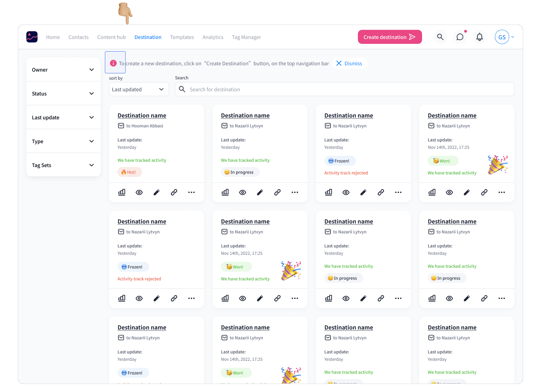Open Destination name link on first-row Frozen! card
Image resolution: width=541 pixels, height=392 pixels.
(349, 115)
